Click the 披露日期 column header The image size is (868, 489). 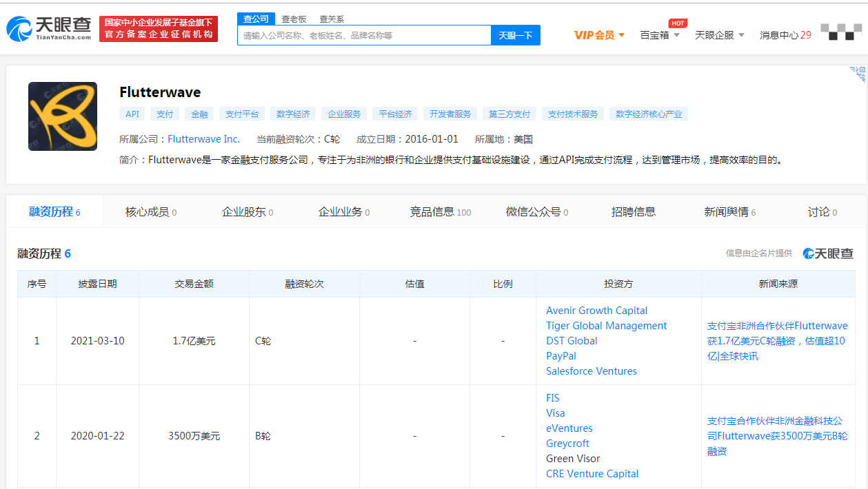coord(98,284)
